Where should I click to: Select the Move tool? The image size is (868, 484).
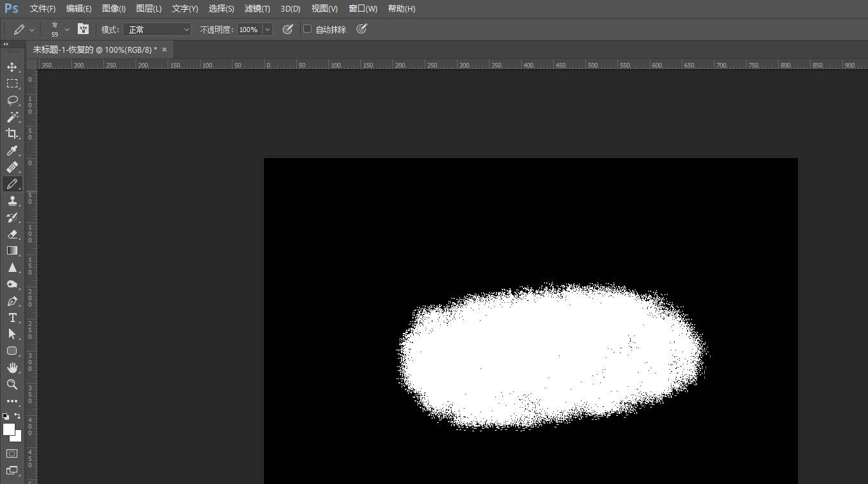pos(12,67)
